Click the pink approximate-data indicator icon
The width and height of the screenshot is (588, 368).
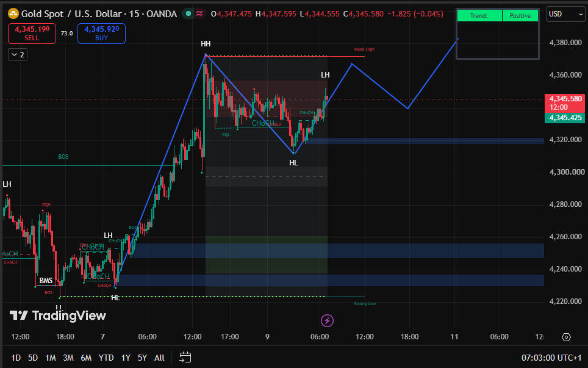(199, 14)
